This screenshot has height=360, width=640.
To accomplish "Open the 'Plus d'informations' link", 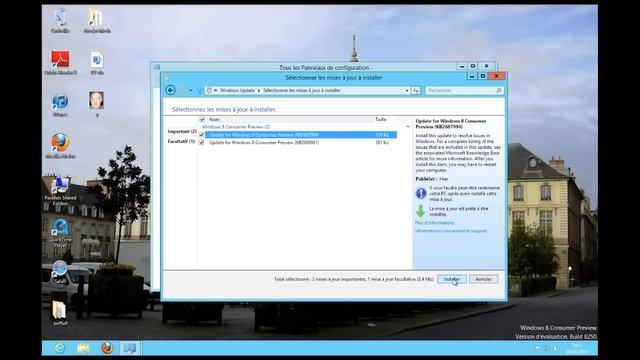I will click(435, 223).
